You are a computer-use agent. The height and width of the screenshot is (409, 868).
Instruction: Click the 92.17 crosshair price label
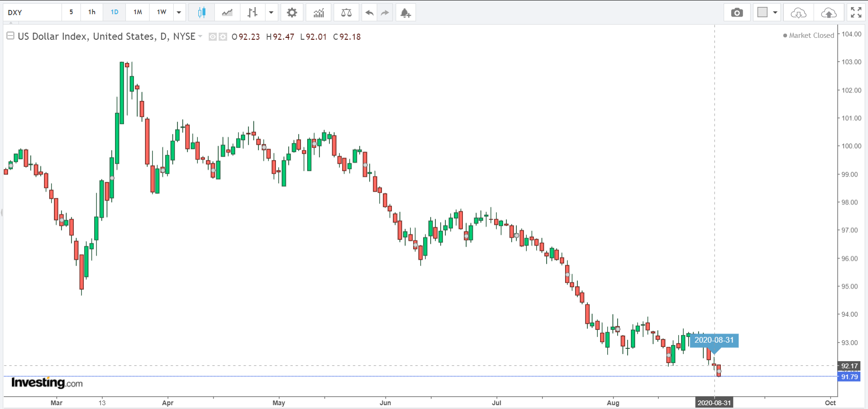pos(849,366)
